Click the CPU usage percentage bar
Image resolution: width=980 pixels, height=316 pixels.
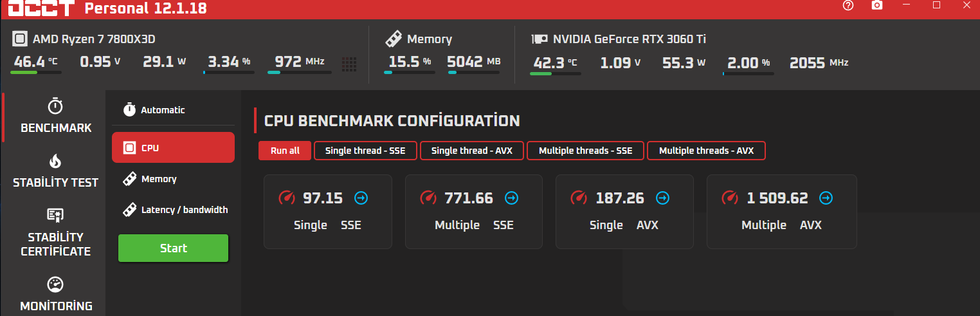point(228,72)
